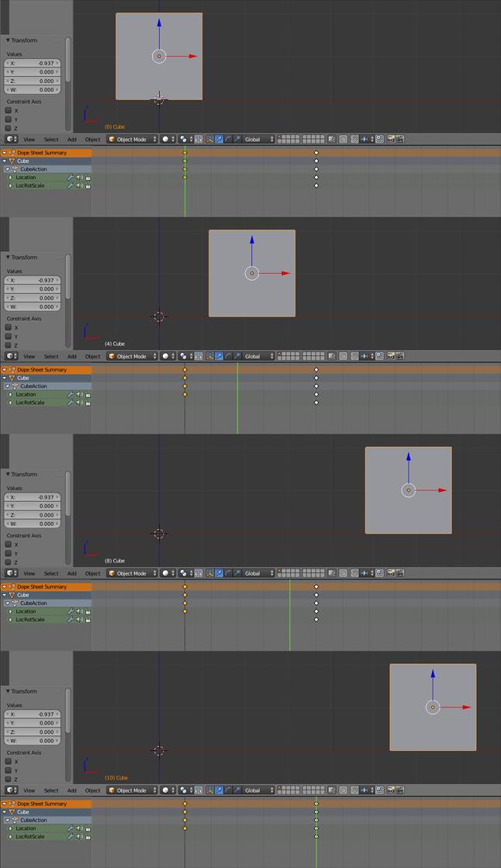
Task: Click render animation icon in (8) Cube header
Action: tap(399, 573)
